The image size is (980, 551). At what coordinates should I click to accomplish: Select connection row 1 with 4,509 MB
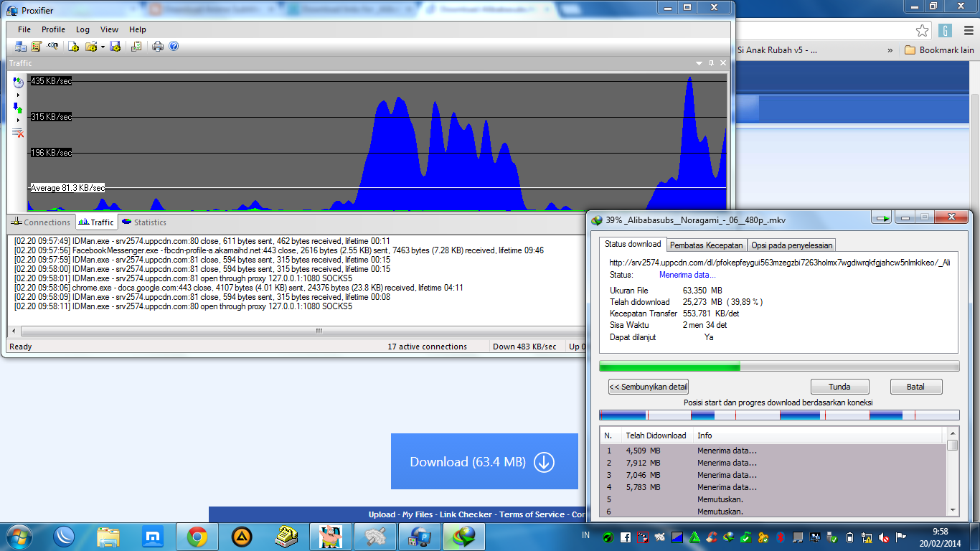(773, 451)
